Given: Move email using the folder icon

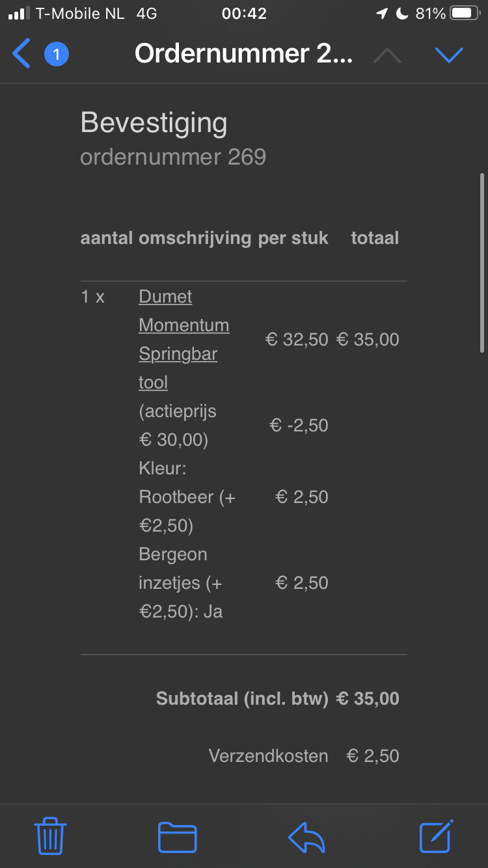Looking at the screenshot, I should [x=177, y=837].
